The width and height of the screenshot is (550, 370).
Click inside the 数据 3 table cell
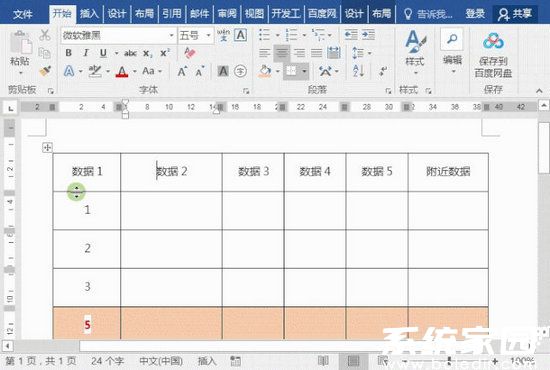tap(253, 172)
